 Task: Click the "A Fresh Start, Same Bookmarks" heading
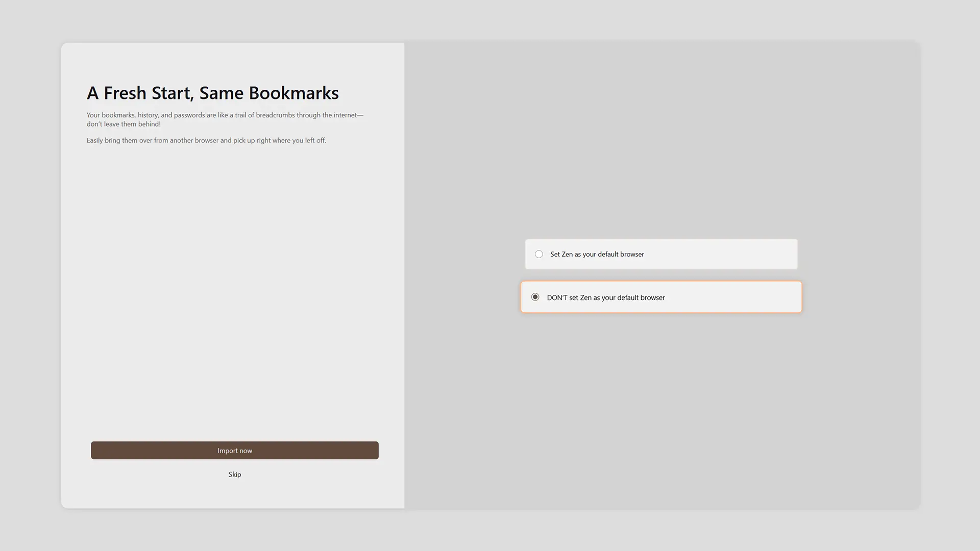pyautogui.click(x=213, y=93)
